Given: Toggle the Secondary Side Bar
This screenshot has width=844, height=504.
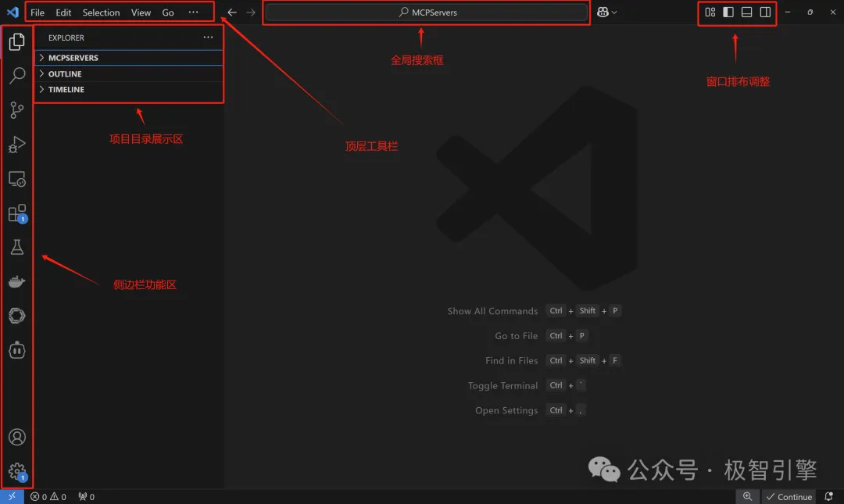Looking at the screenshot, I should coord(765,12).
